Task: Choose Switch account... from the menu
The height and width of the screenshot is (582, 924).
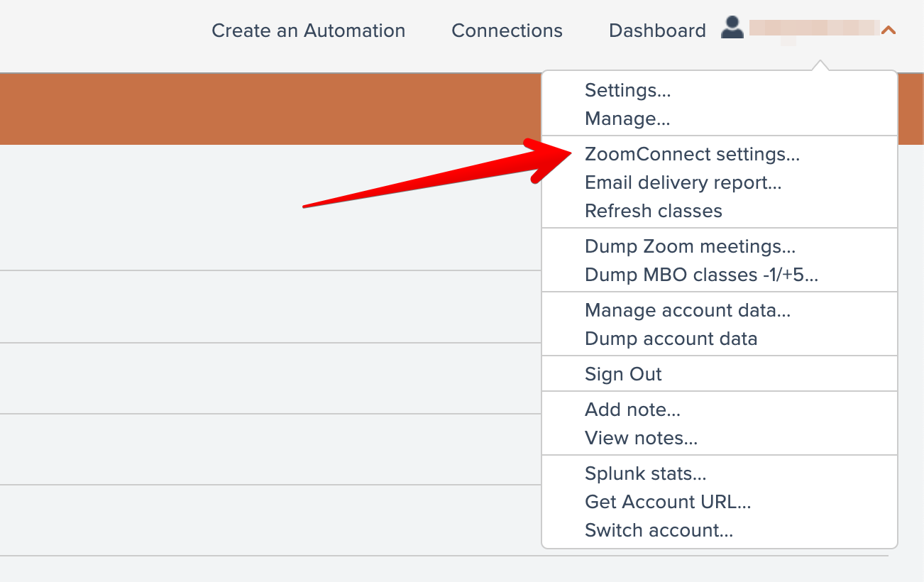Action: pyautogui.click(x=659, y=530)
